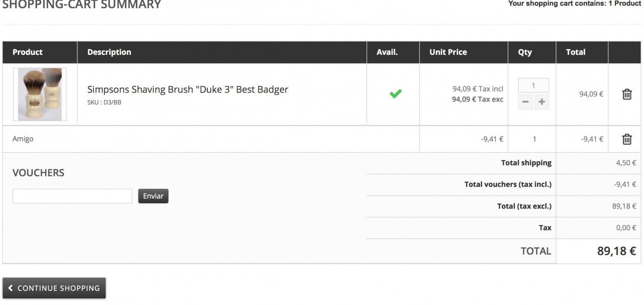Select the Avail. column header

click(x=387, y=52)
